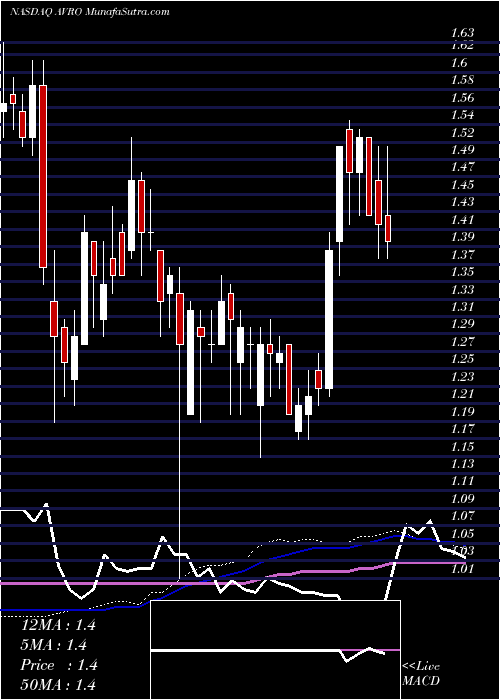Click the 1.56 price axis label
This screenshot has width=500, height=700.
tap(462, 98)
